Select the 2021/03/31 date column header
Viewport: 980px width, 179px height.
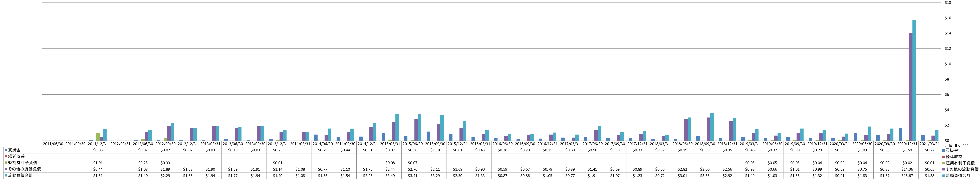(x=929, y=144)
